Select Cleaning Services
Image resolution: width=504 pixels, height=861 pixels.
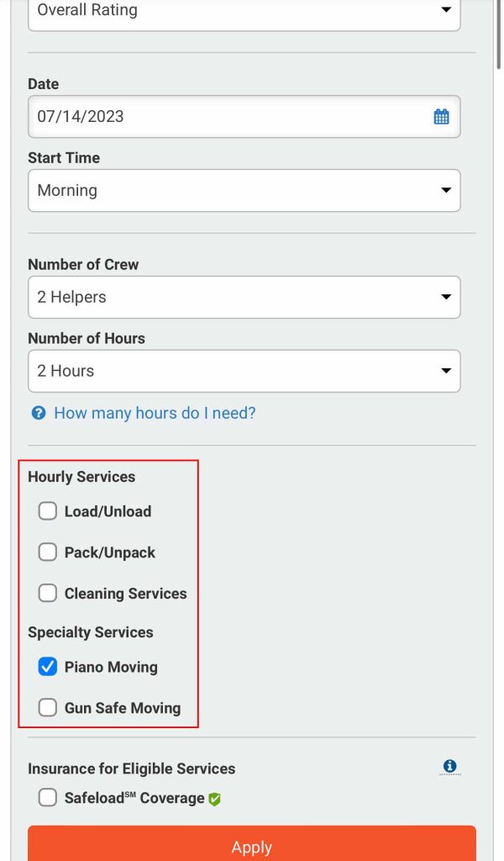click(47, 593)
